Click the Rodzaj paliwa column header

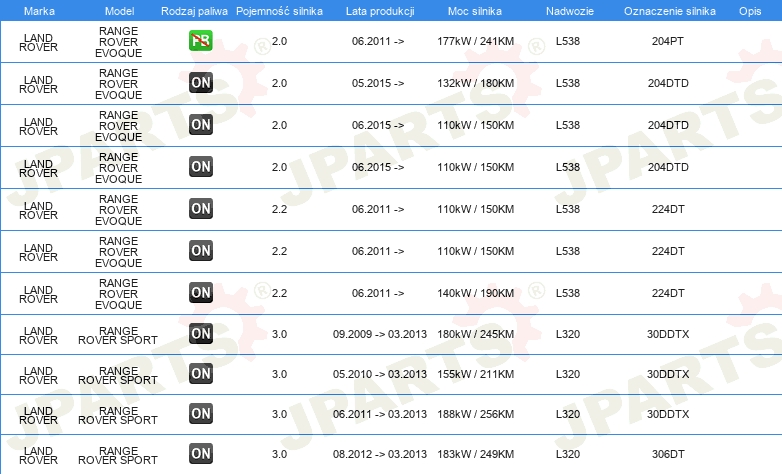pyautogui.click(x=195, y=11)
